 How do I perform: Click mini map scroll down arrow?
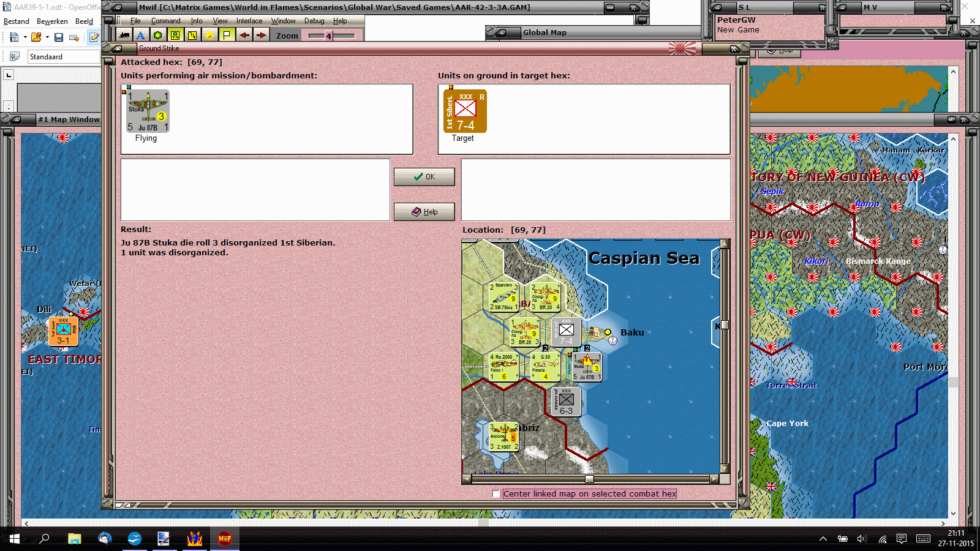(x=725, y=469)
